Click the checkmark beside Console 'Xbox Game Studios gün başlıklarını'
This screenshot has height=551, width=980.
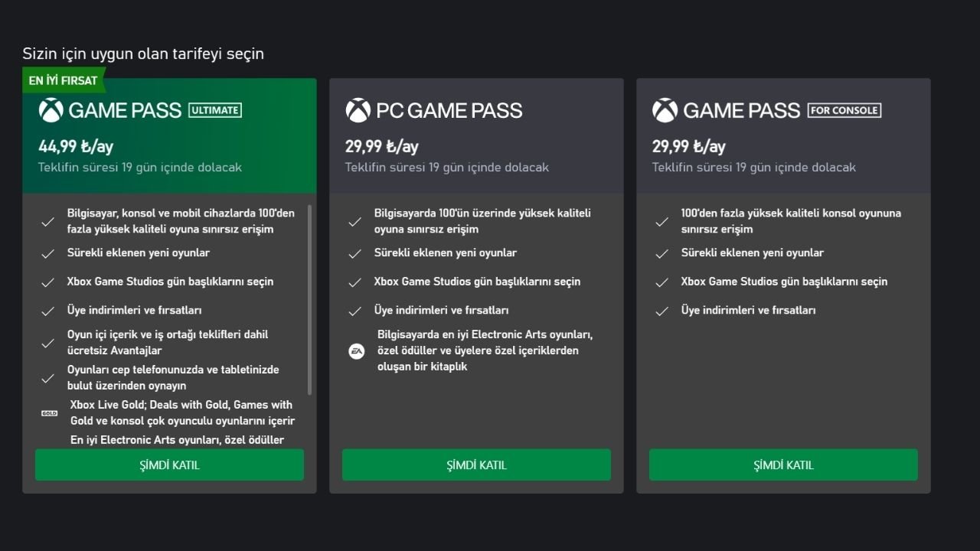pyautogui.click(x=661, y=282)
